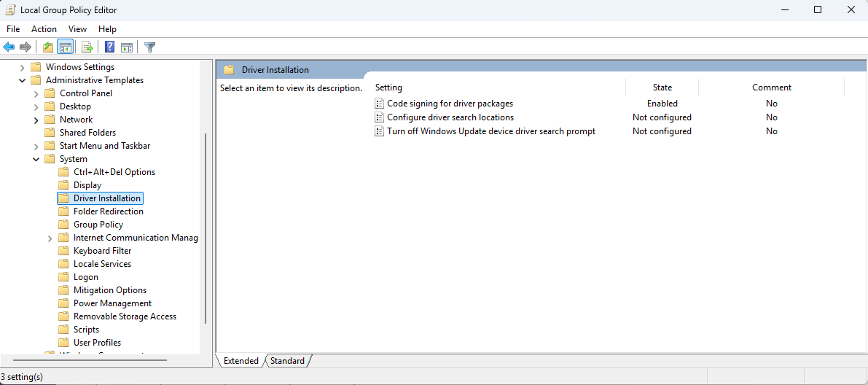Click the Export List toolbar icon
Screen dimensions: 868x385
87,47
